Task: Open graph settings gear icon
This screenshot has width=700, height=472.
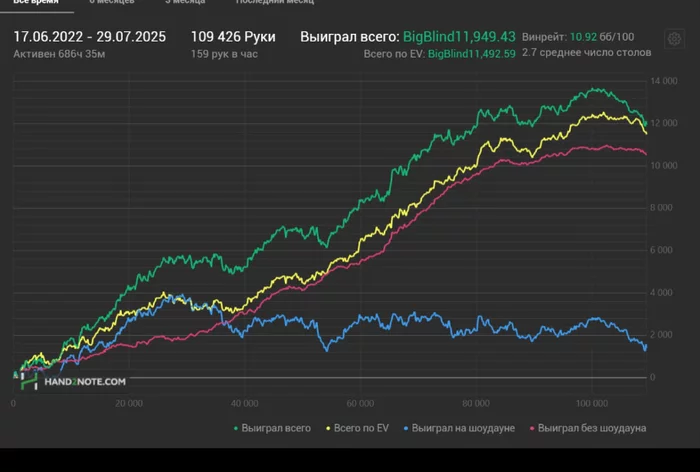Action: (674, 39)
